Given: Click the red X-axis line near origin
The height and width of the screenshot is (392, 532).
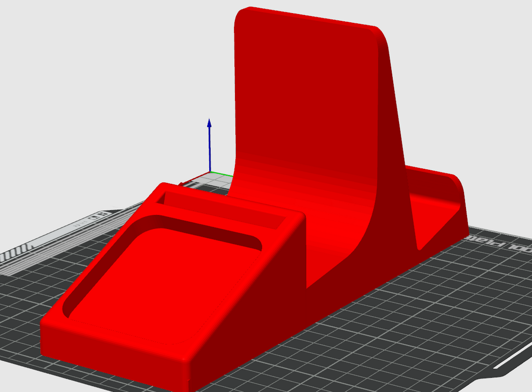Looking at the screenshot, I should [194, 179].
